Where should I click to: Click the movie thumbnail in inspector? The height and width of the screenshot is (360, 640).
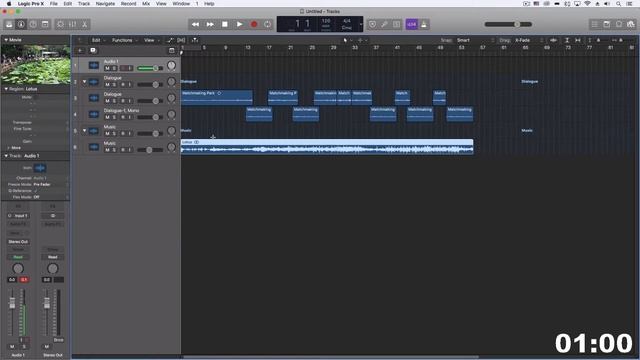coord(36,64)
